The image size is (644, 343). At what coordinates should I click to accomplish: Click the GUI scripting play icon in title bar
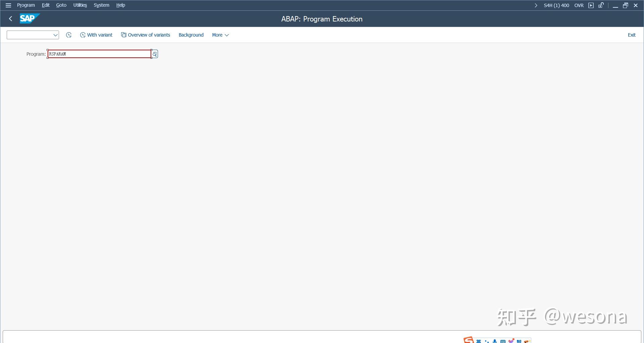[591, 5]
